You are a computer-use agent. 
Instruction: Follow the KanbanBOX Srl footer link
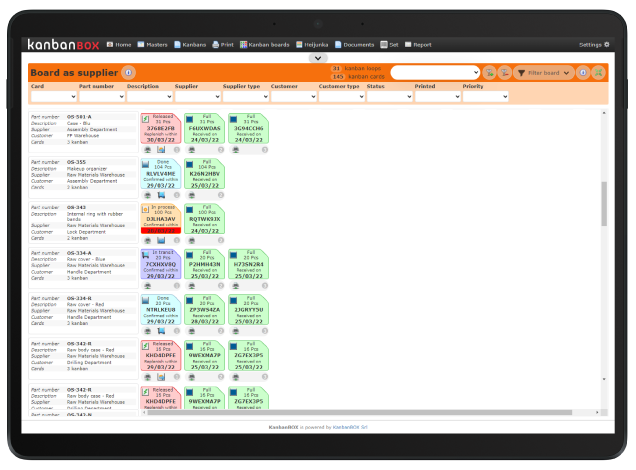[350, 427]
